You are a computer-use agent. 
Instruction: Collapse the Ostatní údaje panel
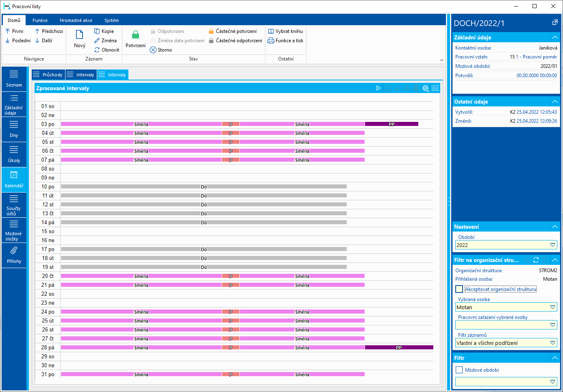pos(555,102)
